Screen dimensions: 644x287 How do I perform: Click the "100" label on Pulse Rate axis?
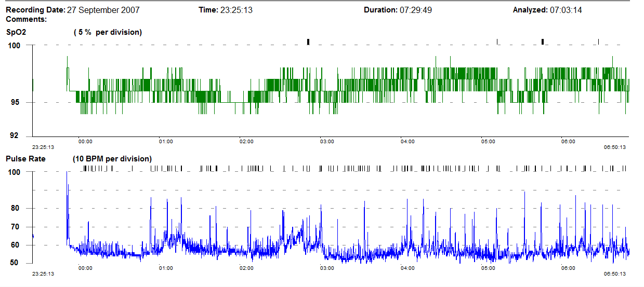14,172
